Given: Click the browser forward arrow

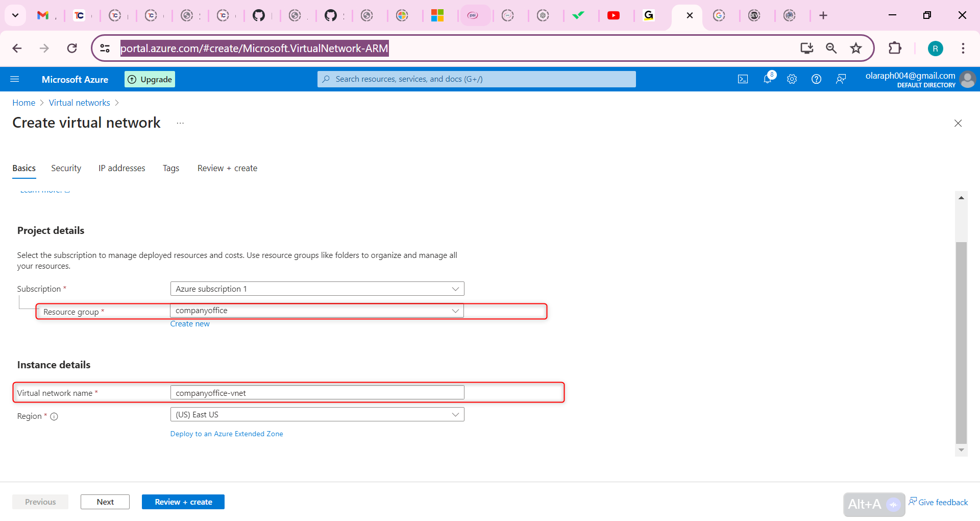Looking at the screenshot, I should click(44, 49).
